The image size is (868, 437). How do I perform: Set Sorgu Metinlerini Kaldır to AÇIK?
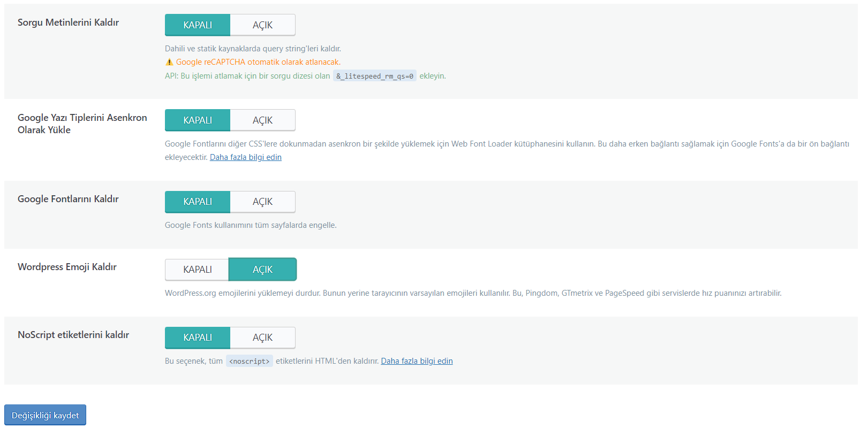[x=263, y=25]
